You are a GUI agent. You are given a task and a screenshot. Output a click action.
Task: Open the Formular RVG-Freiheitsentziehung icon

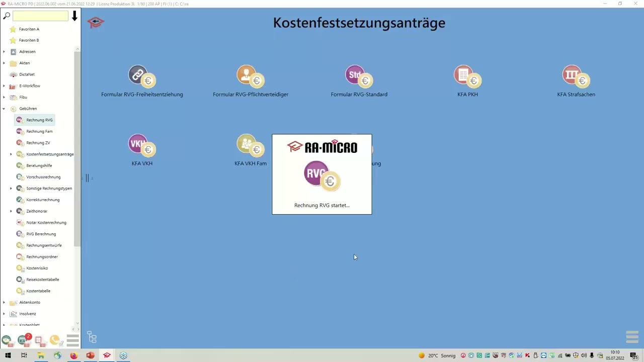click(142, 76)
